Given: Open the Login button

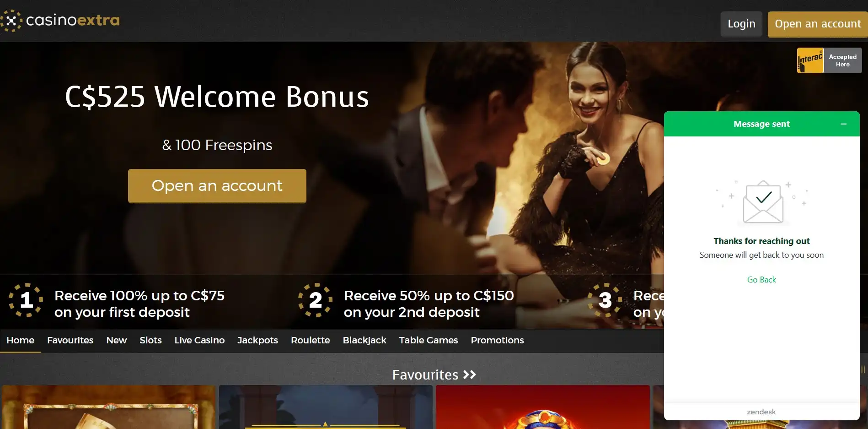Looking at the screenshot, I should pyautogui.click(x=741, y=24).
